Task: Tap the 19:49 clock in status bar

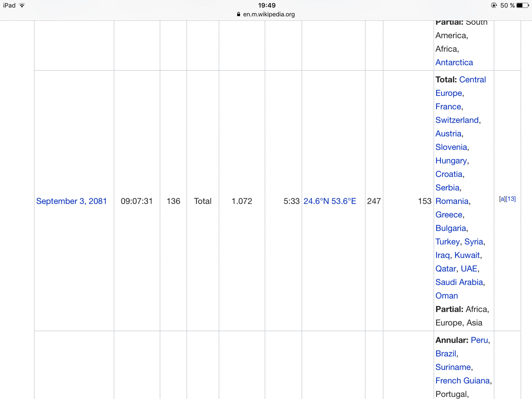Action: pyautogui.click(x=267, y=5)
